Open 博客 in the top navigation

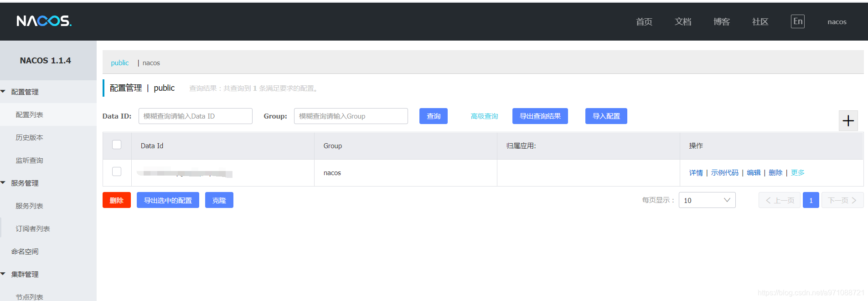coord(722,21)
